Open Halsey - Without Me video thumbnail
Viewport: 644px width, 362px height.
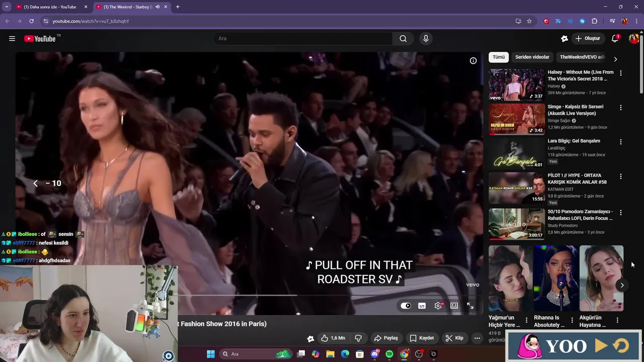click(517, 85)
